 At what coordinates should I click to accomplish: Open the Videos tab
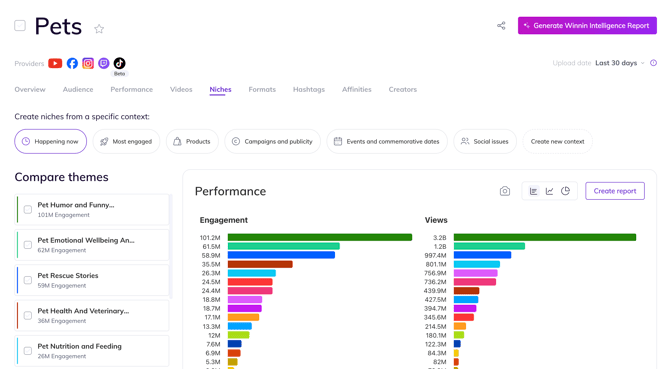click(181, 89)
